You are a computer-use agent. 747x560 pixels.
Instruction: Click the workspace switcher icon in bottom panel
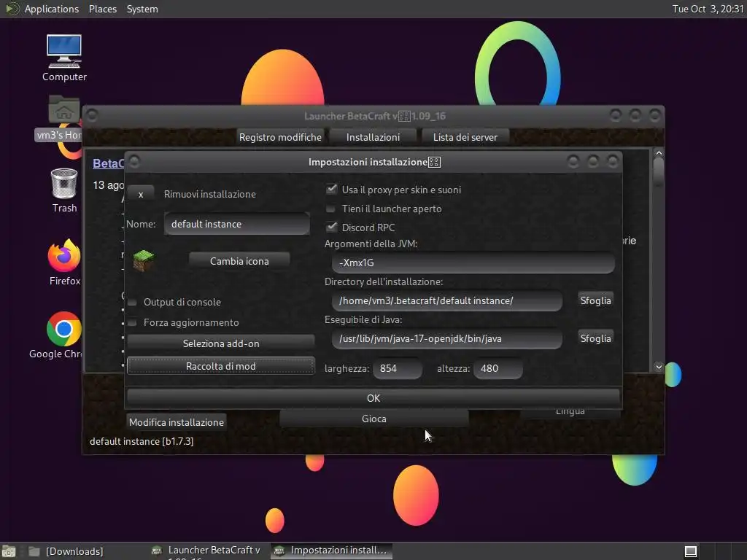point(691,551)
